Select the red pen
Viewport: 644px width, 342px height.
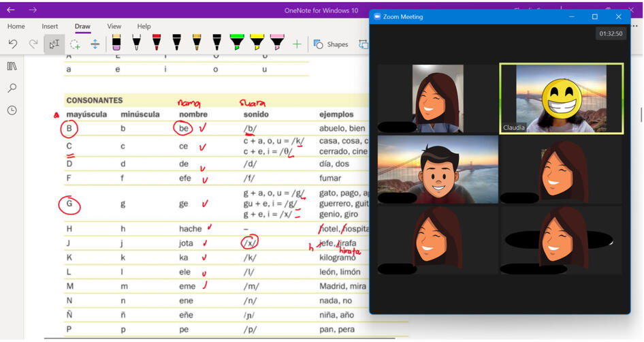[157, 43]
